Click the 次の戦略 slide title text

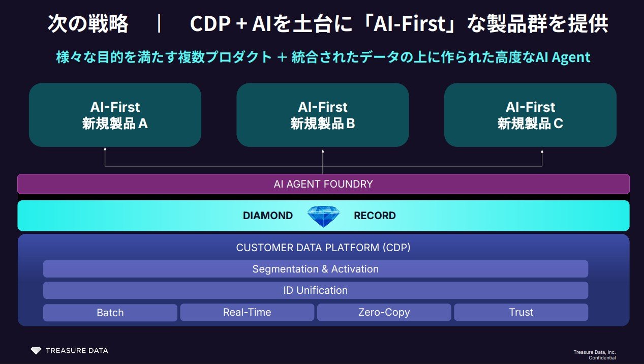pyautogui.click(x=88, y=24)
